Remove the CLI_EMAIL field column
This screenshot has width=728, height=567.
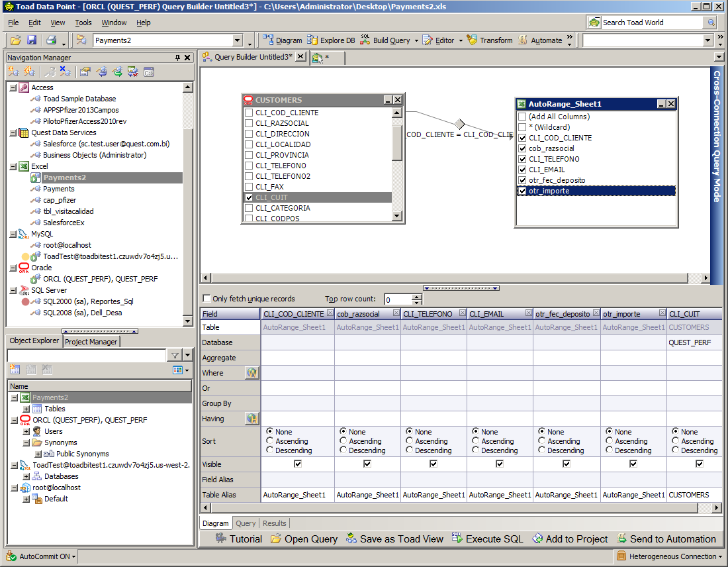(x=528, y=313)
